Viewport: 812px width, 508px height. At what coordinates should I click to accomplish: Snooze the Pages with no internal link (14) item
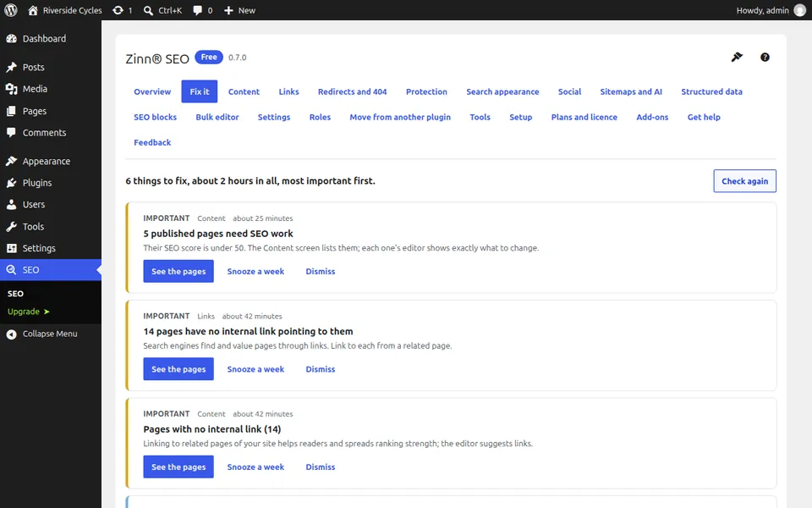click(255, 467)
